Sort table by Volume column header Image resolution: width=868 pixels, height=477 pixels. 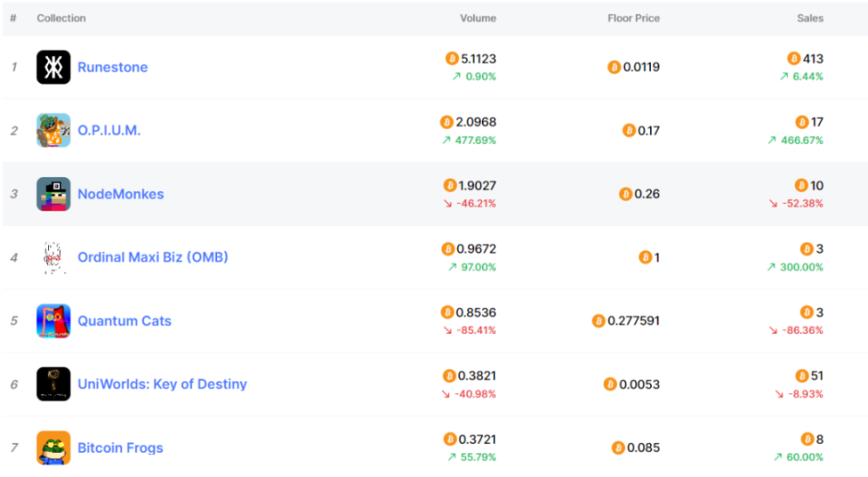click(x=478, y=18)
